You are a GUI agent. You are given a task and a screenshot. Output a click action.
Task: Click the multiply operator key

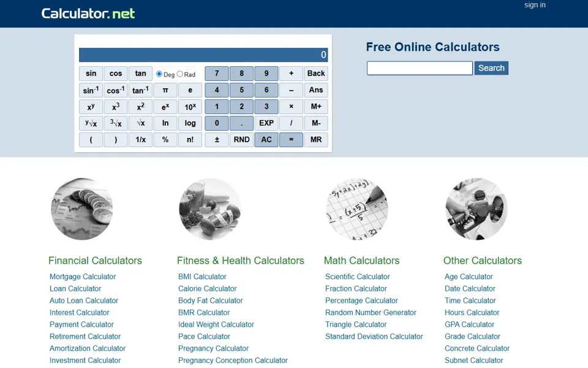coord(291,107)
